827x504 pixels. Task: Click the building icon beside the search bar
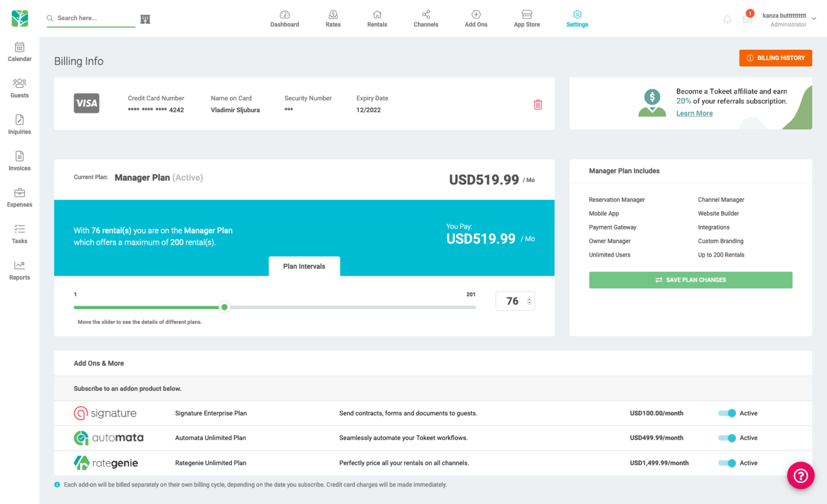[145, 19]
